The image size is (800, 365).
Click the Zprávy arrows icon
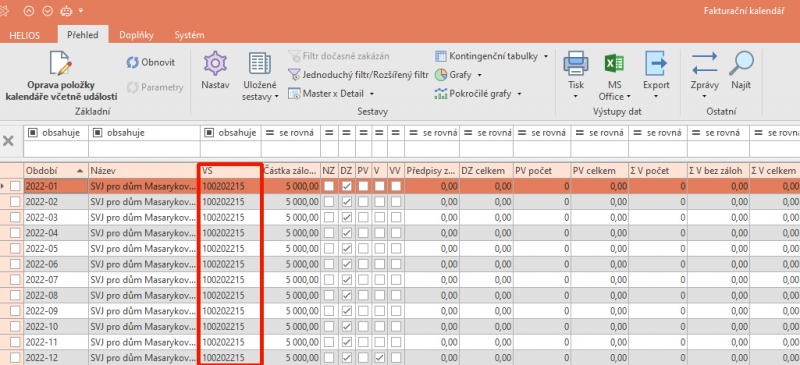[704, 63]
